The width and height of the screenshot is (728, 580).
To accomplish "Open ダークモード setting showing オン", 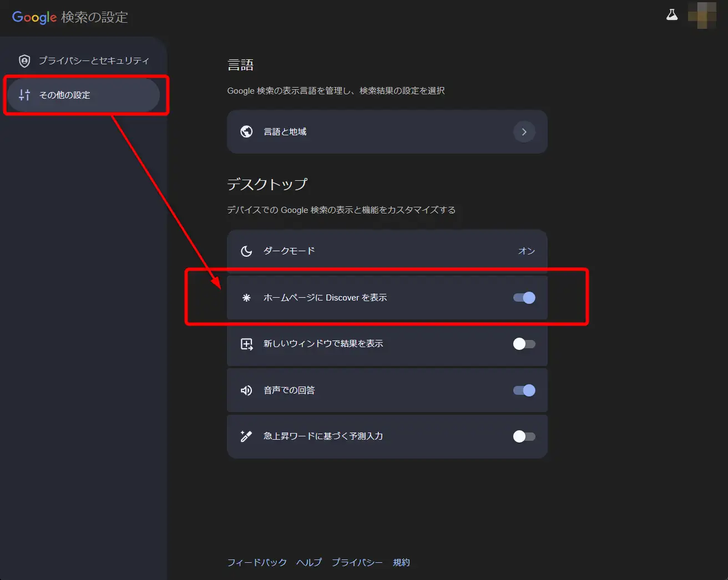I will pos(387,251).
